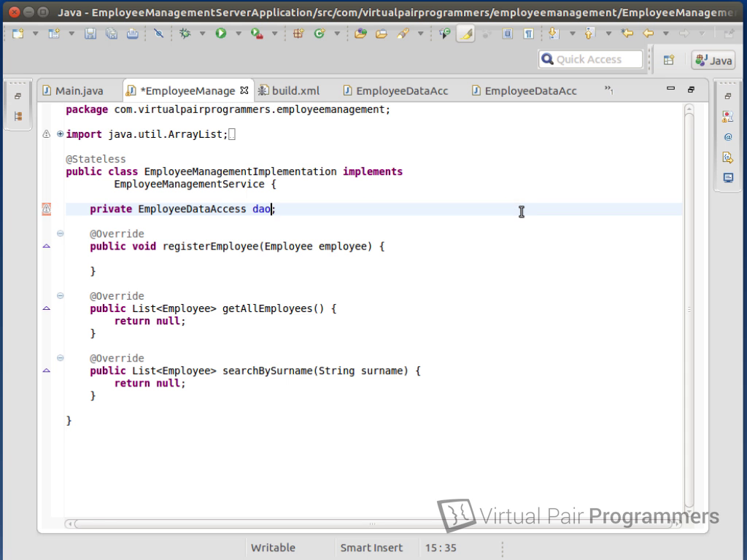Open the Javadoc @ view icon
Image resolution: width=747 pixels, height=560 pixels.
click(728, 137)
